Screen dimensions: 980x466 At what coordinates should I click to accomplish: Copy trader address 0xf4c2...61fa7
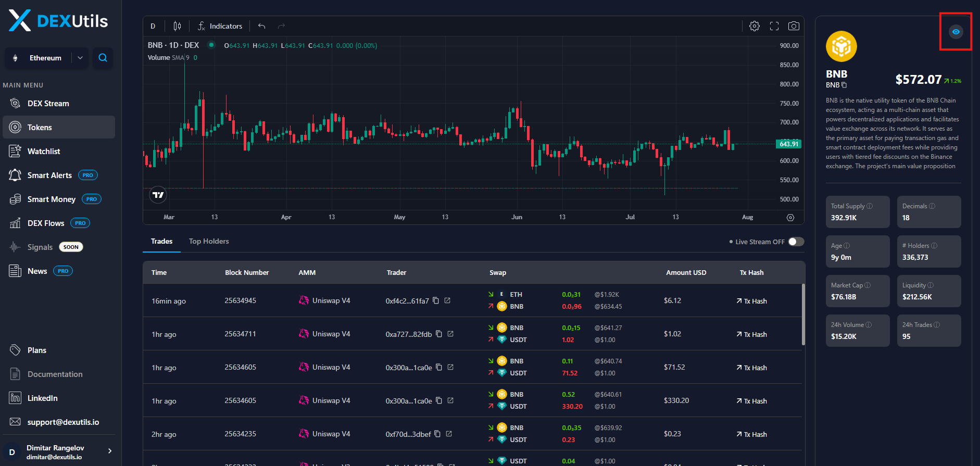pos(436,300)
